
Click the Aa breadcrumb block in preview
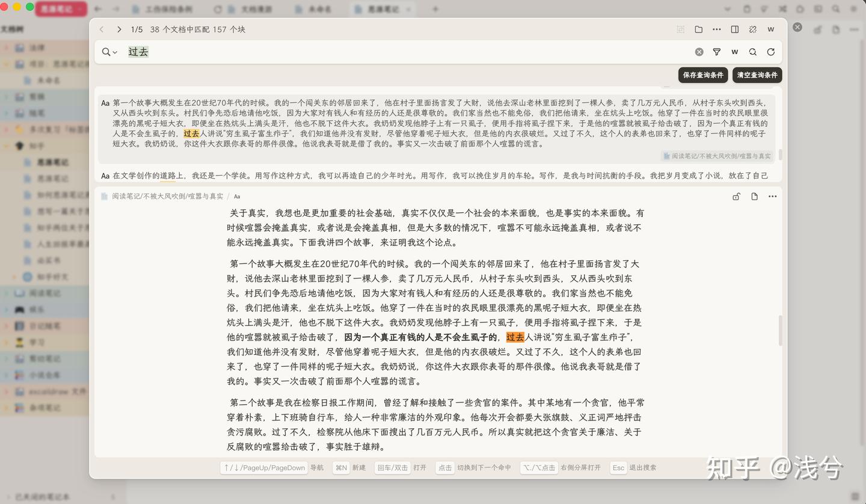tap(237, 197)
